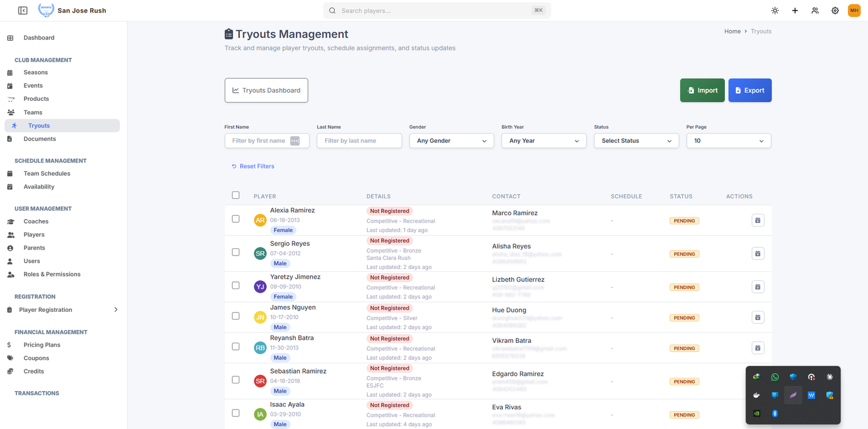Screen dimensions: 868x429
Task: Click schedule icon for James Nguyen
Action: point(757,317)
